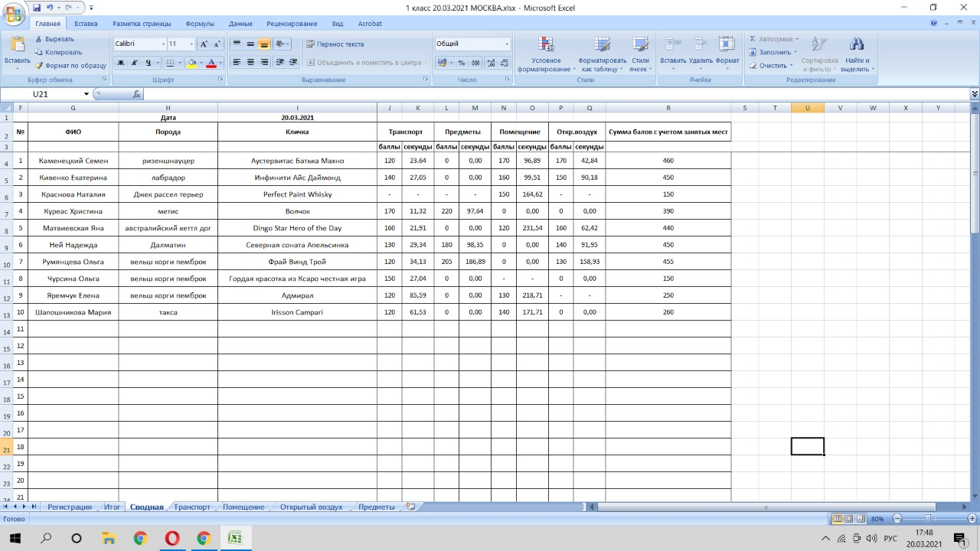Center text horizontally
This screenshot has height=551, width=980.
[x=250, y=63]
